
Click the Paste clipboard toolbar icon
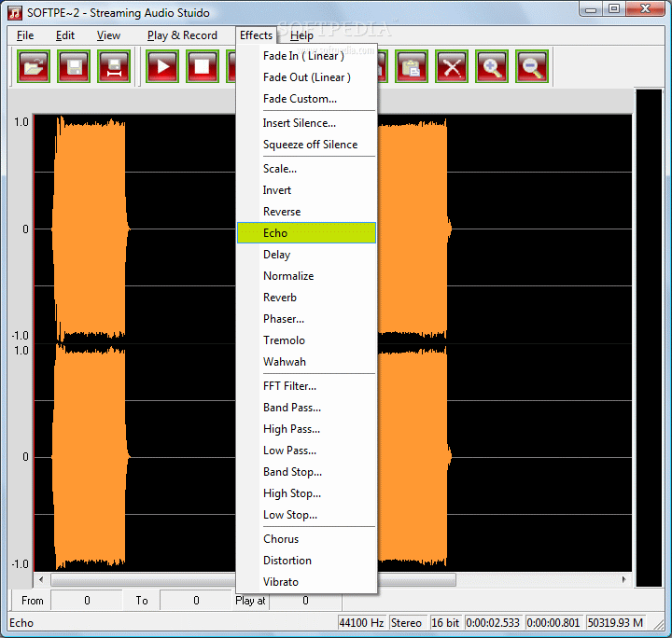412,66
